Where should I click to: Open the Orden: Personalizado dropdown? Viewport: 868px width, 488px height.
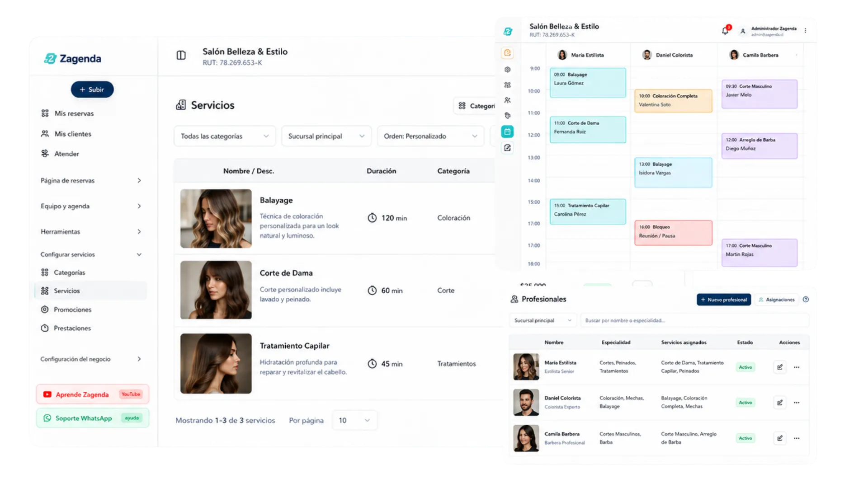(x=430, y=136)
